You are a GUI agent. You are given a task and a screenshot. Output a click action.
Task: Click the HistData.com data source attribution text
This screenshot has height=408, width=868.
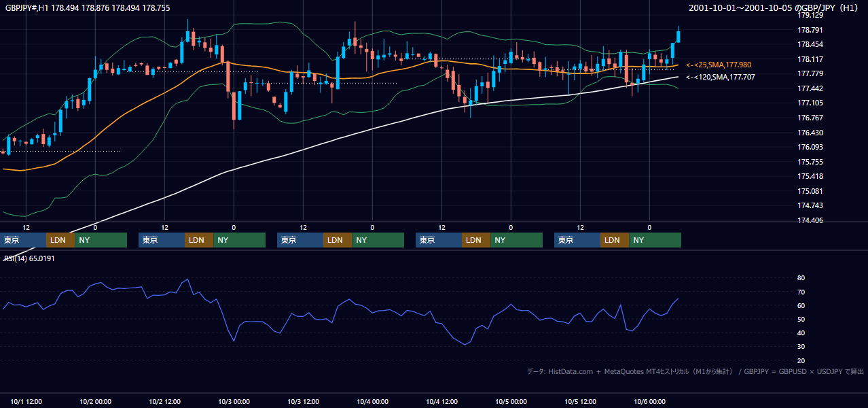pos(695,371)
